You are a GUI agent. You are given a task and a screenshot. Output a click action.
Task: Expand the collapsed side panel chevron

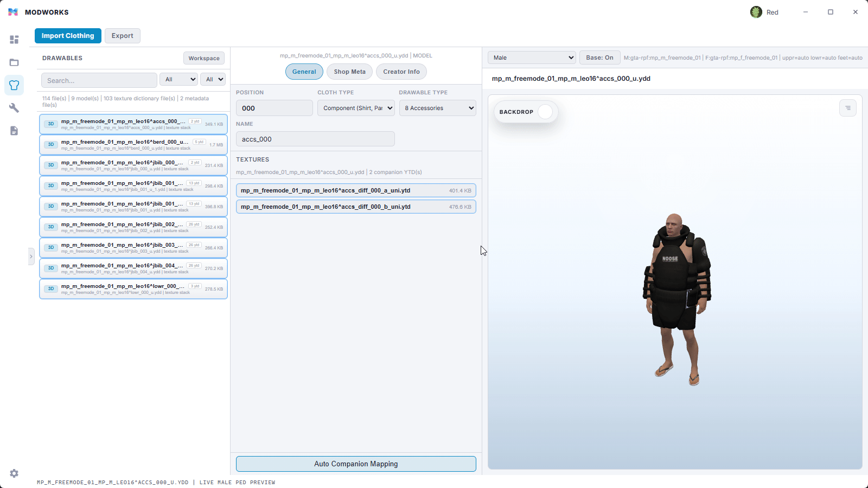pyautogui.click(x=31, y=256)
